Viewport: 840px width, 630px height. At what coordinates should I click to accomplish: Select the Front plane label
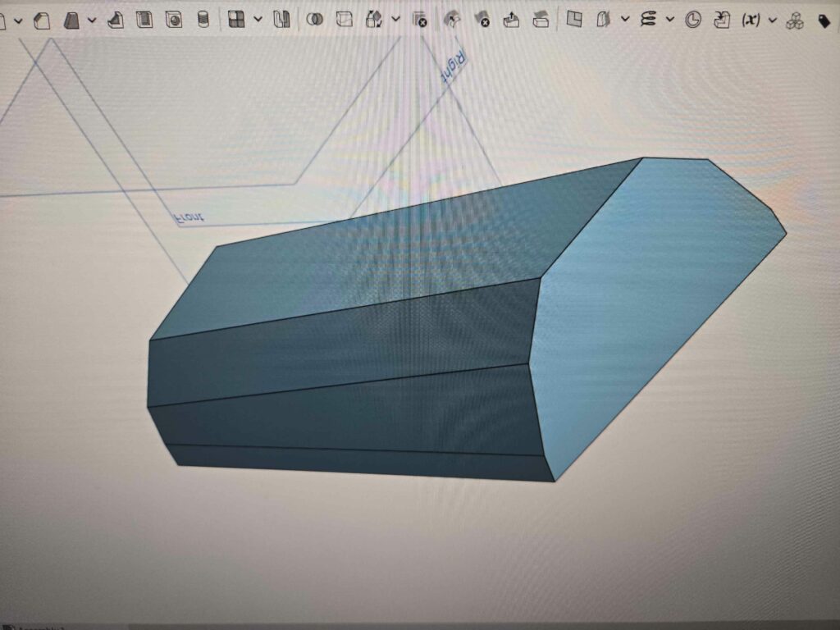[x=189, y=218]
